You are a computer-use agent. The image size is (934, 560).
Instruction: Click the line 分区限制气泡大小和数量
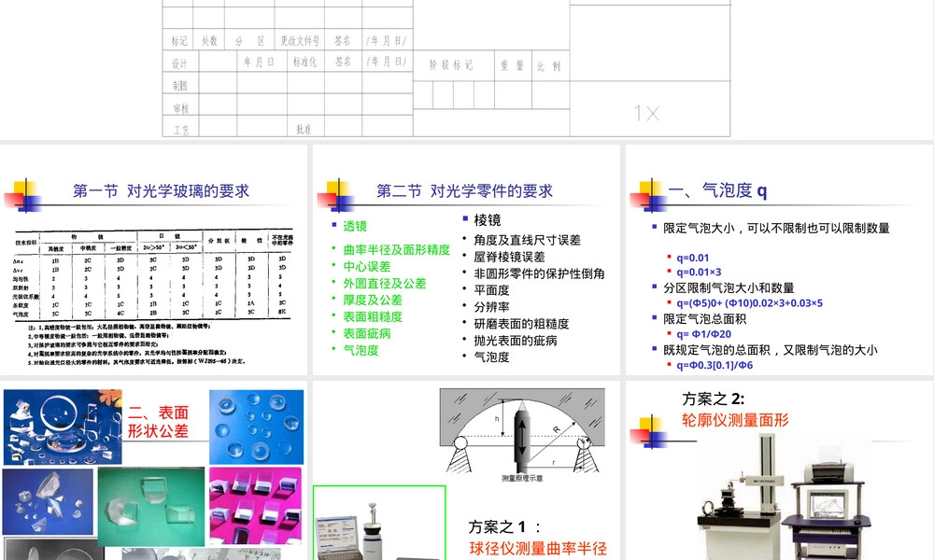point(729,288)
